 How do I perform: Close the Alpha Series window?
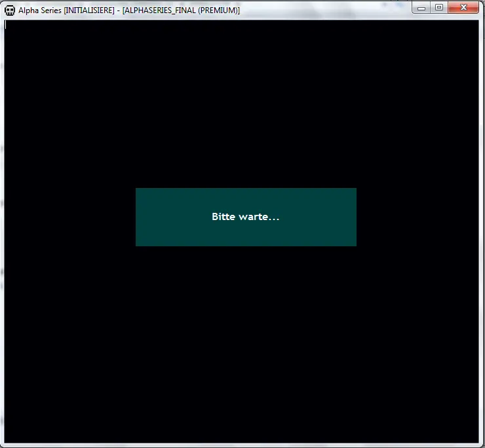pos(463,8)
